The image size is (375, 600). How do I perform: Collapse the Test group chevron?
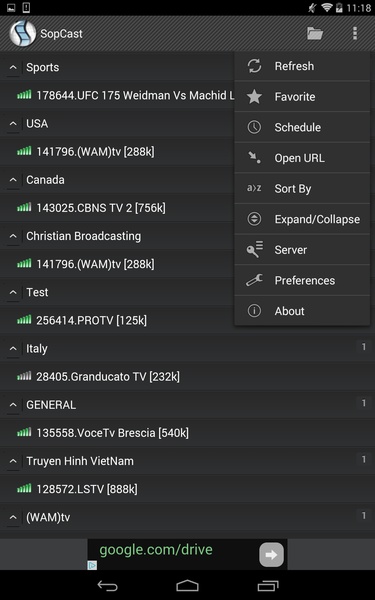[x=13, y=293]
